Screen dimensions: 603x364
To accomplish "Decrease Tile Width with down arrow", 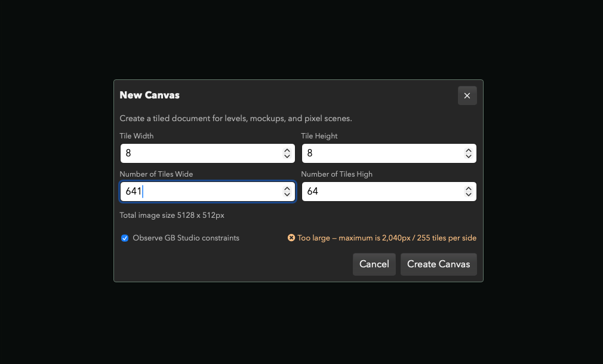I will (287, 156).
